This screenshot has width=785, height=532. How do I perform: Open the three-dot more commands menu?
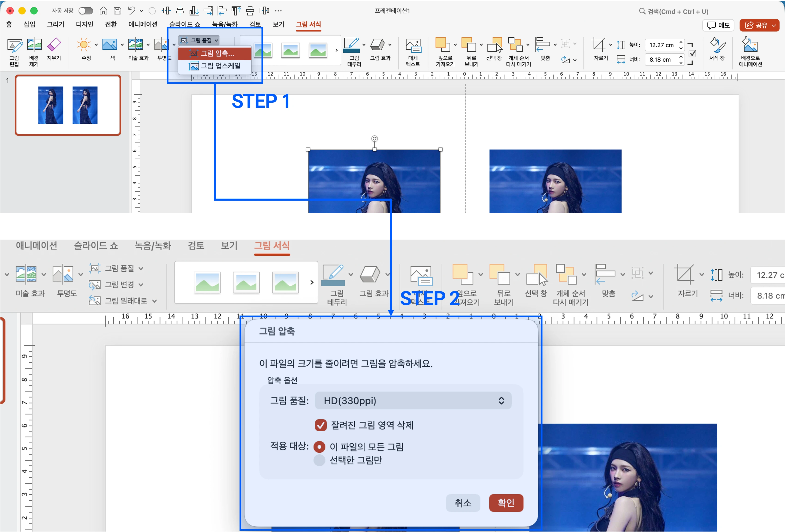[278, 11]
